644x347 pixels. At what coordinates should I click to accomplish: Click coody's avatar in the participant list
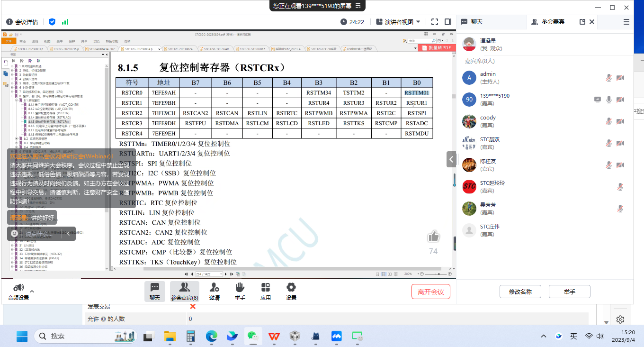pos(469,121)
